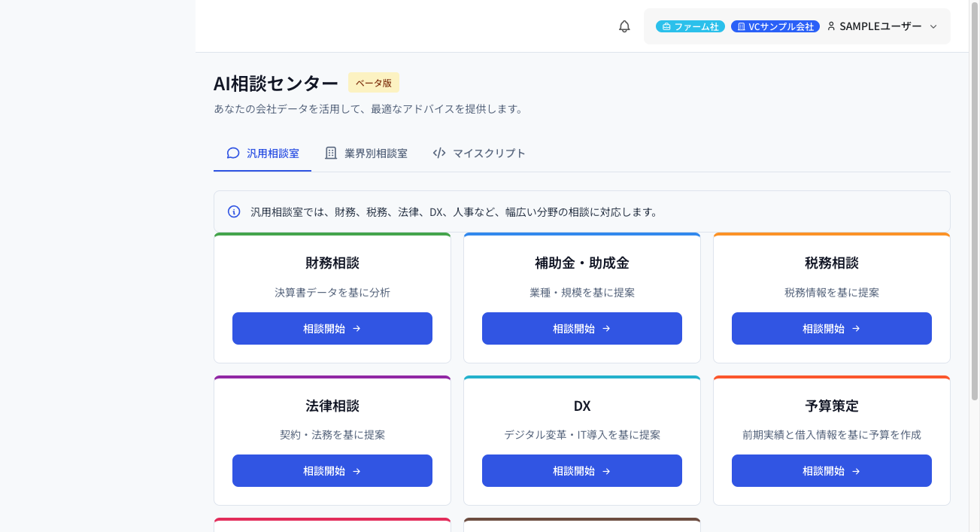Click the info icon in the blue notice banner
Image resolution: width=980 pixels, height=532 pixels.
233,211
